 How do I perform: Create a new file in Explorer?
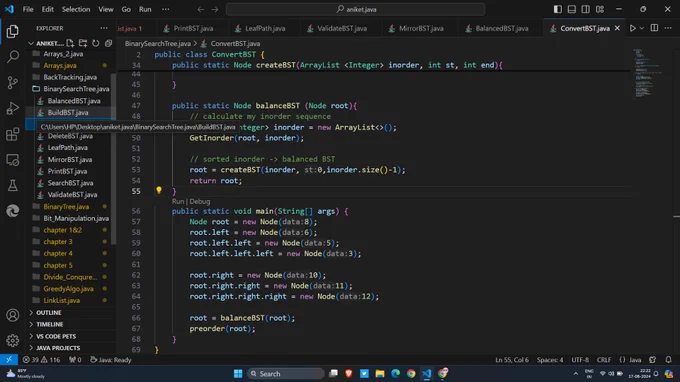tap(70, 43)
